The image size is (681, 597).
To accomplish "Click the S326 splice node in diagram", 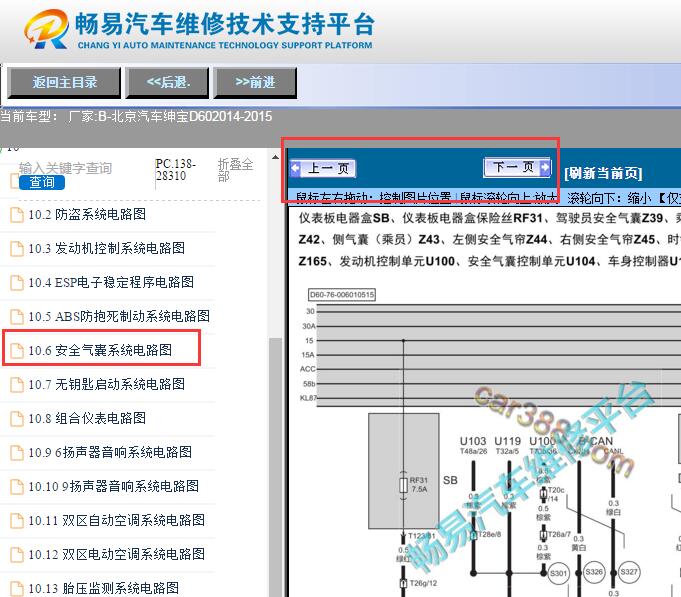I will pos(594,572).
